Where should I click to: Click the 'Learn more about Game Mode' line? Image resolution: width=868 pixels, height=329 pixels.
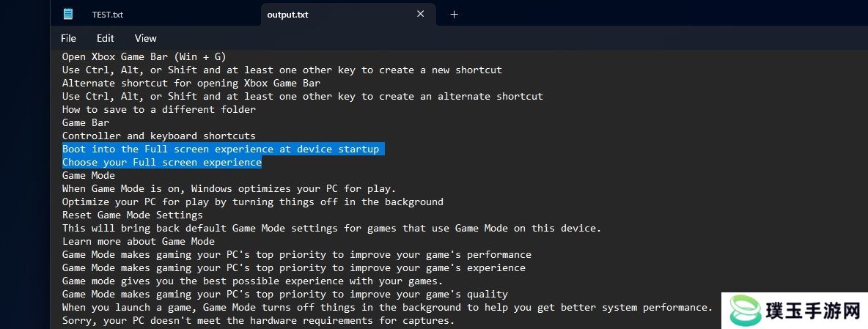coord(139,241)
